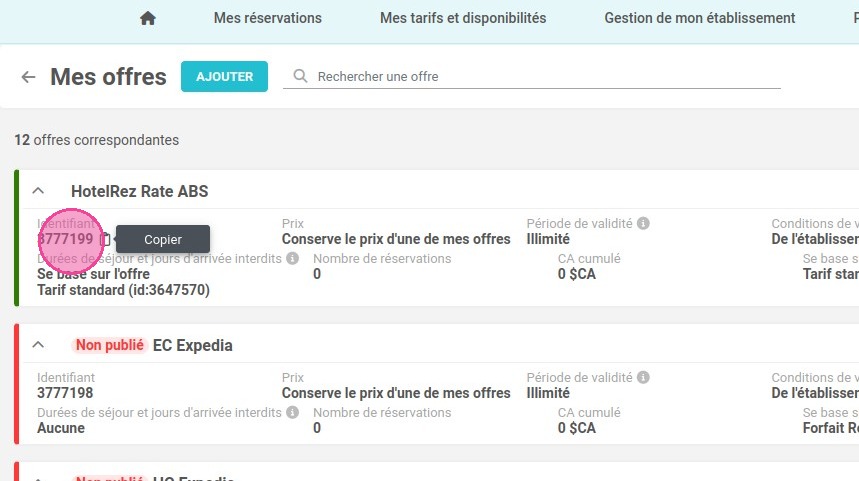
Task: Open the HotelRez Rate ABS offer title
Action: [140, 191]
